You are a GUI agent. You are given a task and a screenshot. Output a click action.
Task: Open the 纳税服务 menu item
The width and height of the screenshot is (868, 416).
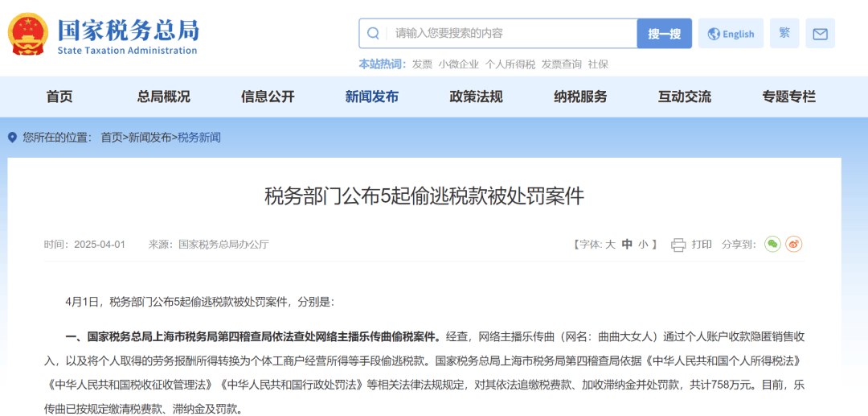click(x=580, y=97)
